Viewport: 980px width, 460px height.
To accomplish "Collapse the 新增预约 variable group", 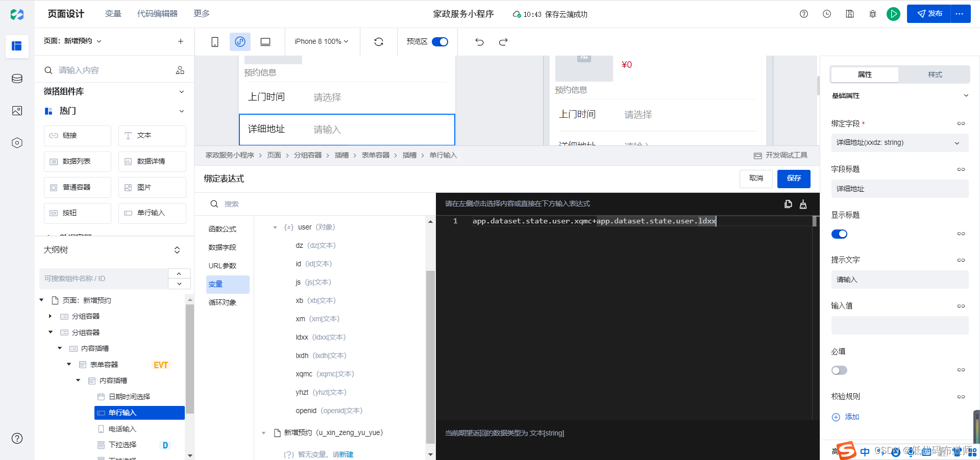I will tap(264, 433).
